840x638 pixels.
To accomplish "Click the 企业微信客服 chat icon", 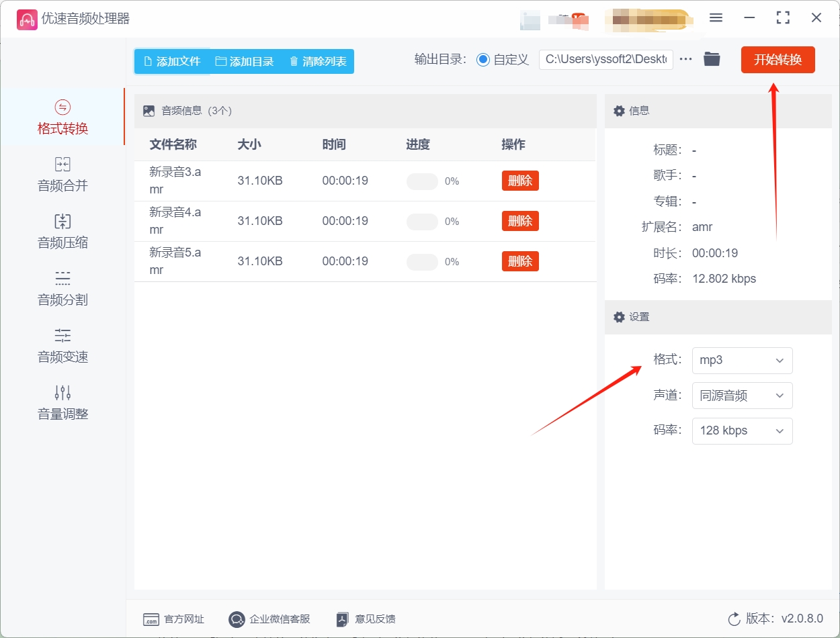I will (237, 619).
